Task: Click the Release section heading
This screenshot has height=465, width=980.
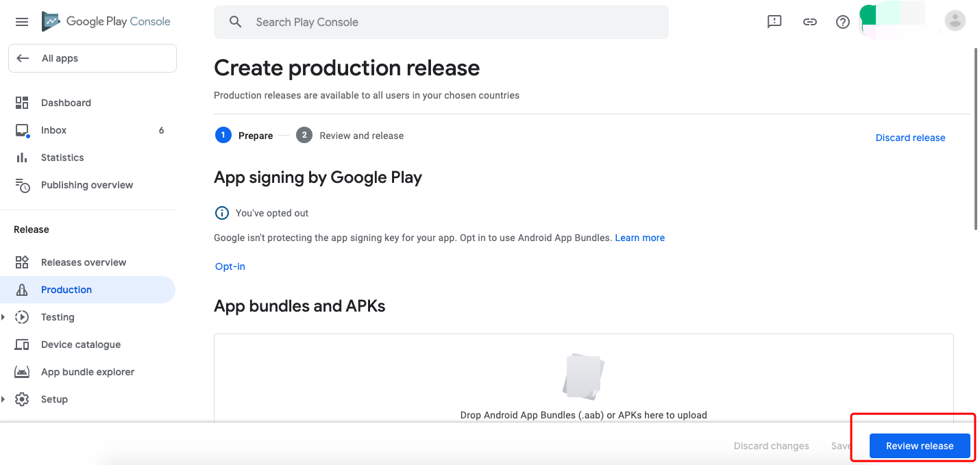Action: (x=32, y=229)
